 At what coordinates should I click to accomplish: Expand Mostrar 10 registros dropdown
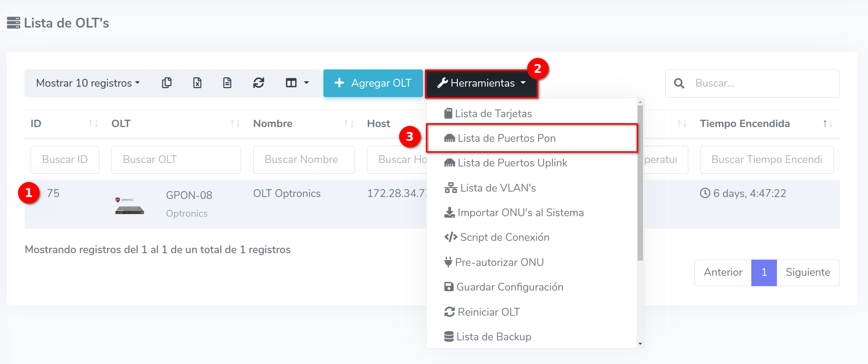click(x=88, y=83)
